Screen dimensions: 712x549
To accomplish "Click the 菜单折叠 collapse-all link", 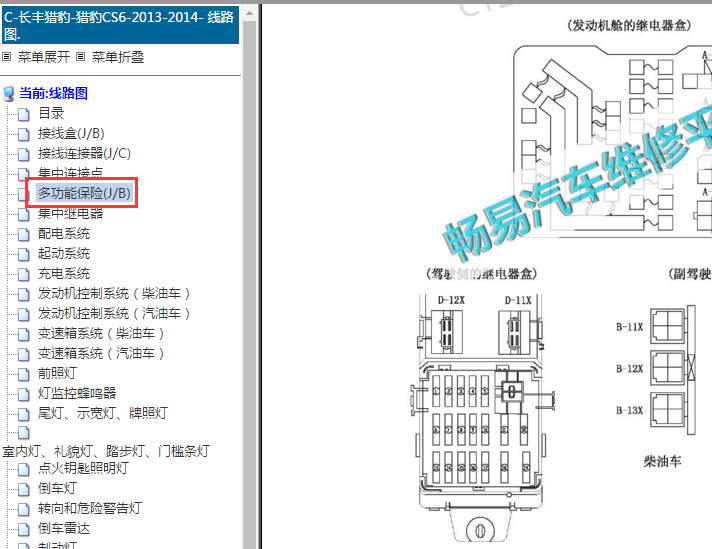I will point(118,57).
